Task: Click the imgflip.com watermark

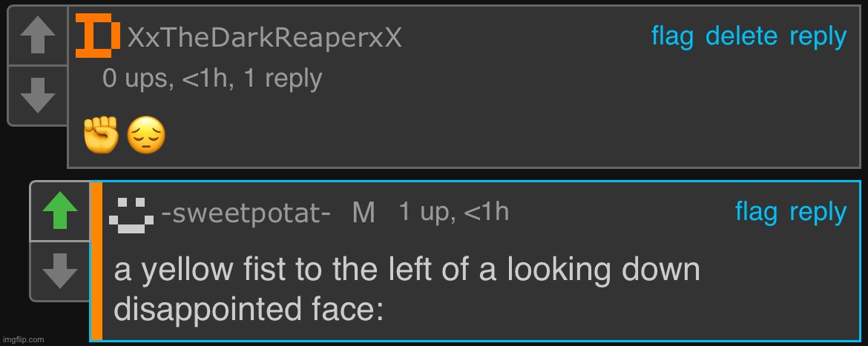Action: click(x=23, y=340)
